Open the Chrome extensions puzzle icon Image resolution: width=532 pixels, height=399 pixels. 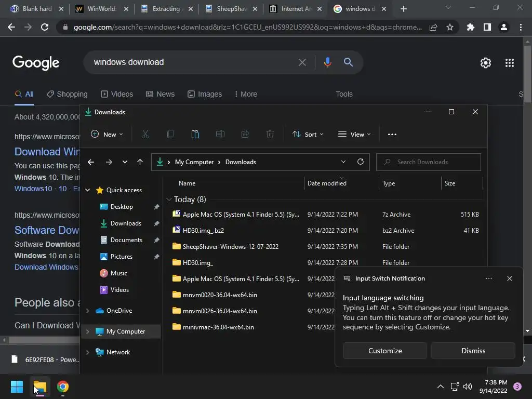click(471, 27)
